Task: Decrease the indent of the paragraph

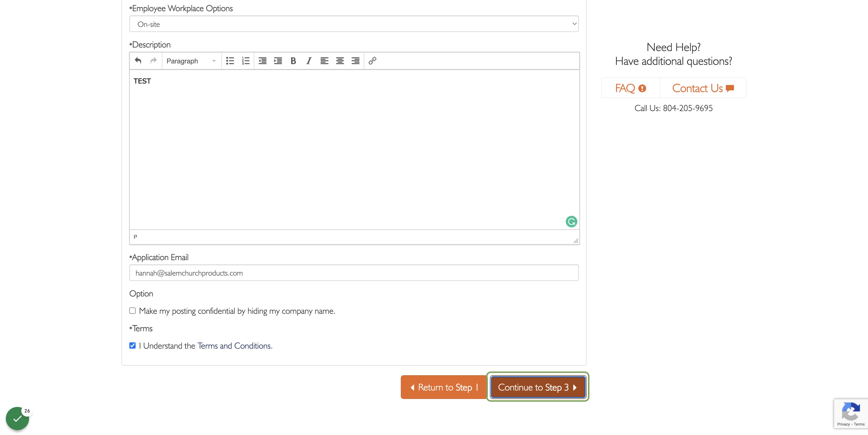Action: tap(263, 60)
